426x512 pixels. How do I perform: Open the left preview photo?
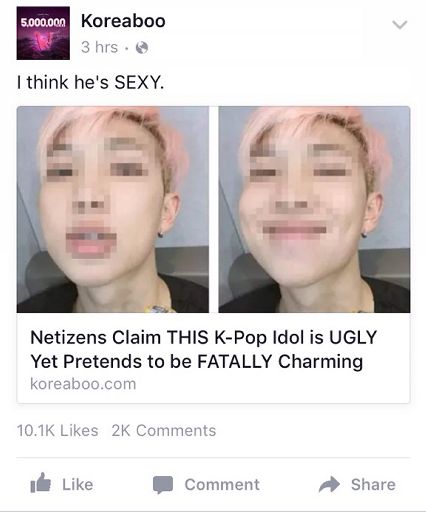coord(113,209)
